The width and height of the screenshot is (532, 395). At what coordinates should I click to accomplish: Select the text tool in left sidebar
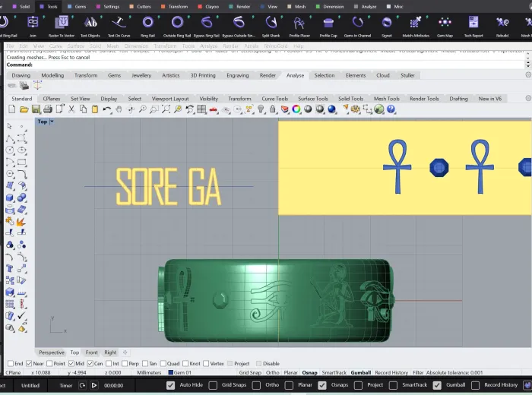(x=9, y=269)
